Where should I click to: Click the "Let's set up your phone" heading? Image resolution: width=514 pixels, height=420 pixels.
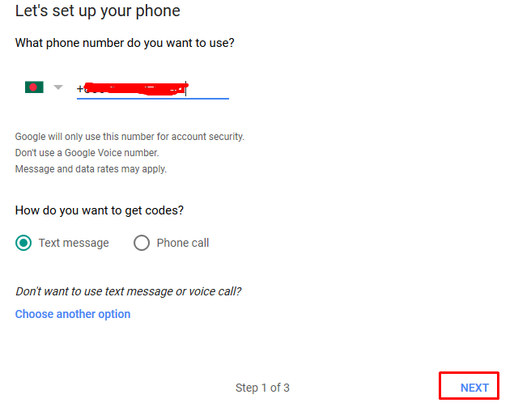(98, 11)
